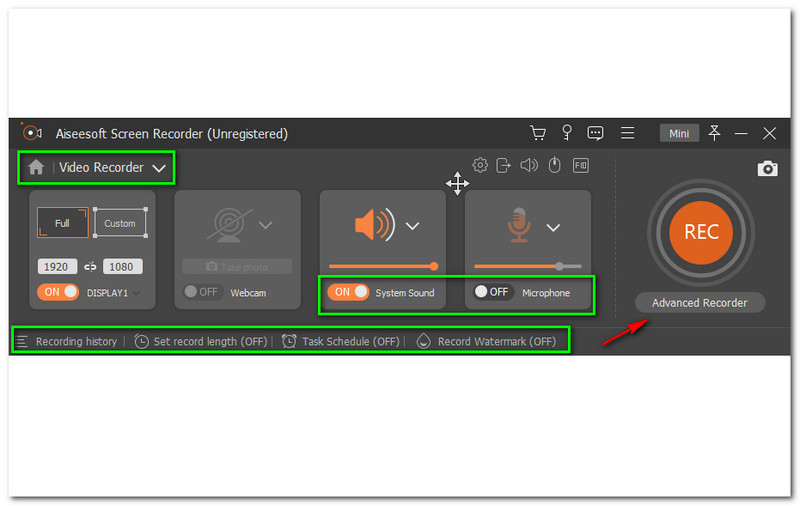Open the output export settings icon

[x=504, y=165]
